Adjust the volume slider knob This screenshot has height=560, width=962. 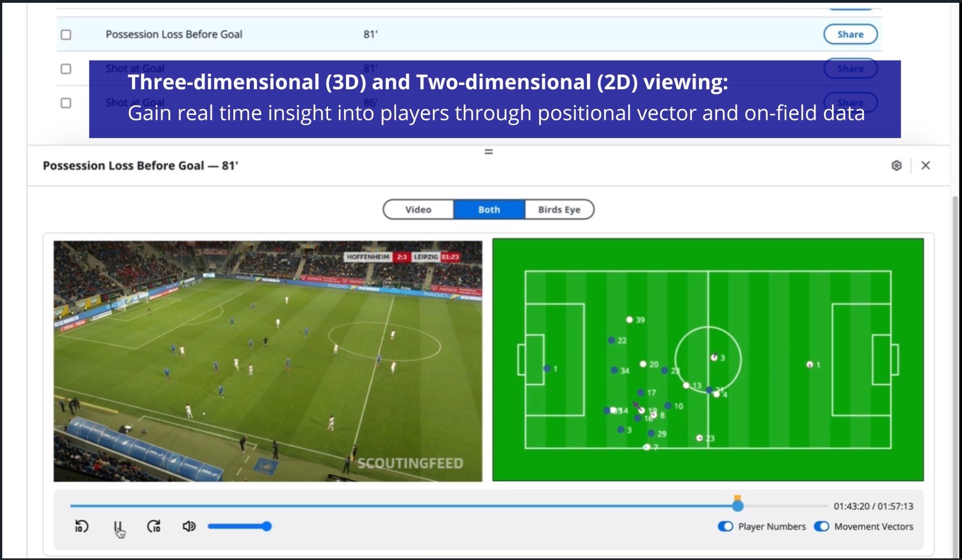click(267, 526)
